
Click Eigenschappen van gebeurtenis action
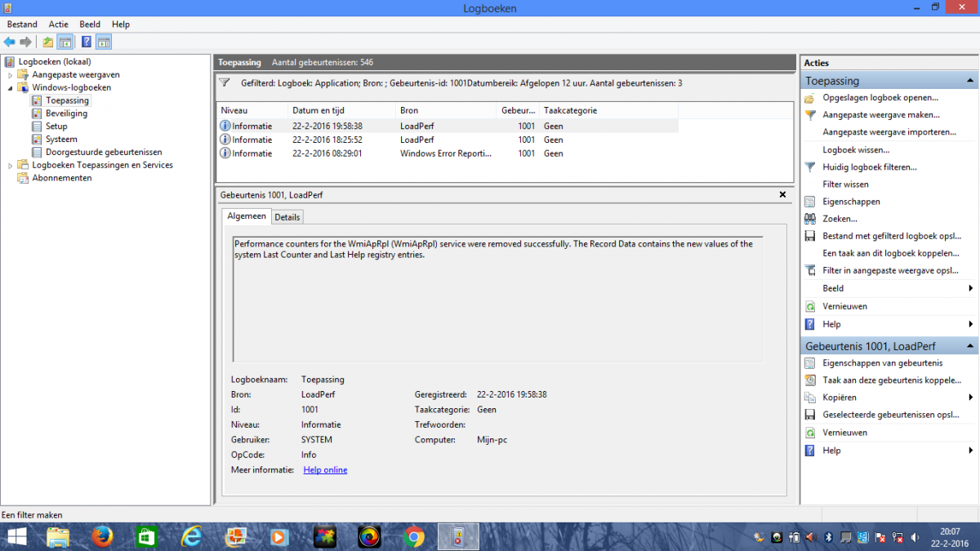(x=882, y=363)
